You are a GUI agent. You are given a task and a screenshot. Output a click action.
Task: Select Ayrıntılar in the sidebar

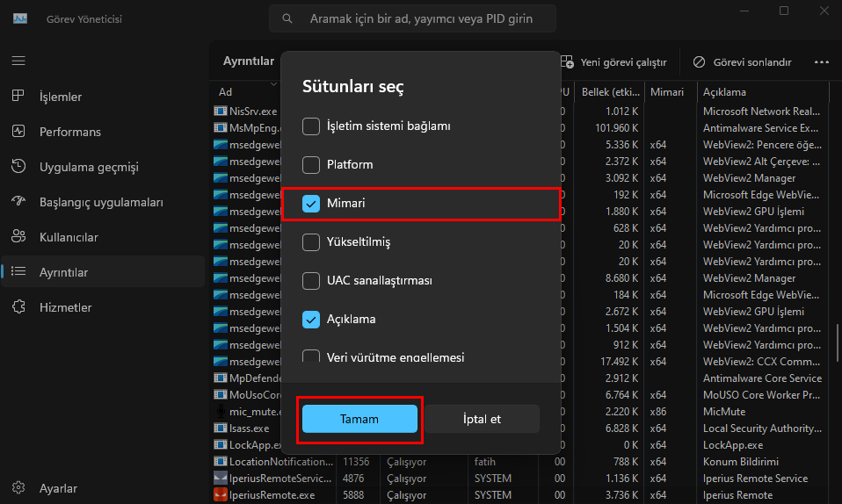tap(103, 272)
